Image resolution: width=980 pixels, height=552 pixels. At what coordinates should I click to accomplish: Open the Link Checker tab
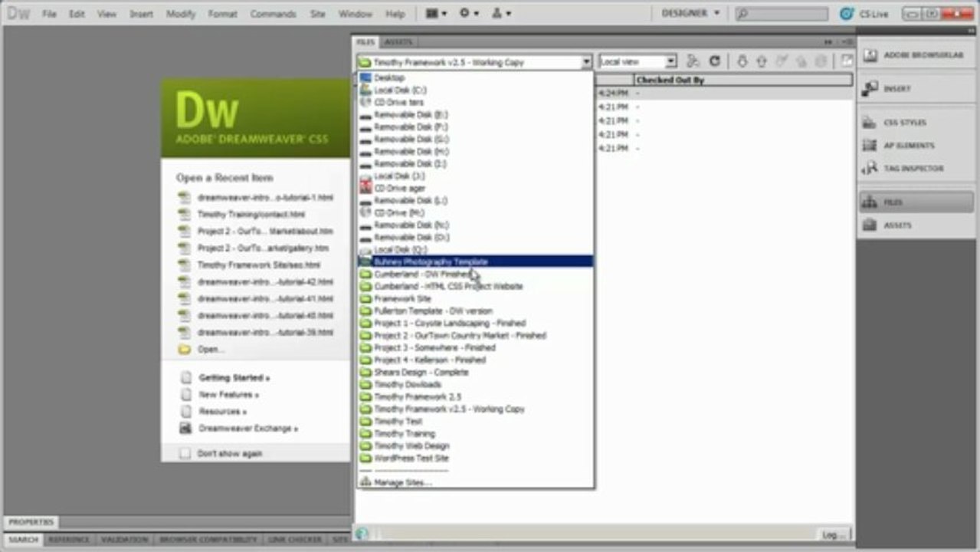[x=296, y=540]
